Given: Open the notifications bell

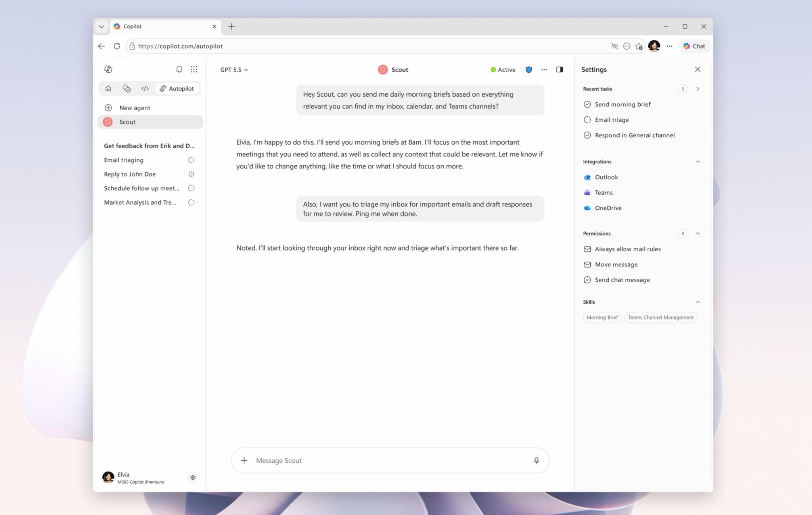Looking at the screenshot, I should (x=179, y=69).
